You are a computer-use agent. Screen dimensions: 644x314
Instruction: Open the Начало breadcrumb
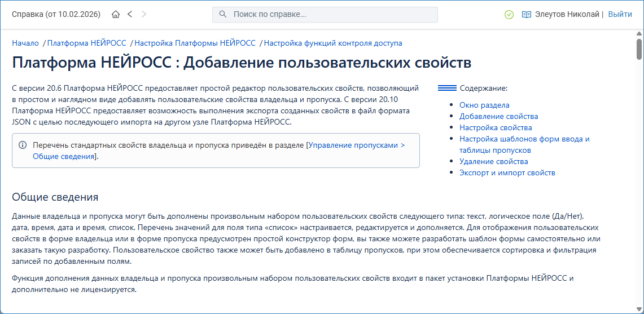click(x=25, y=43)
